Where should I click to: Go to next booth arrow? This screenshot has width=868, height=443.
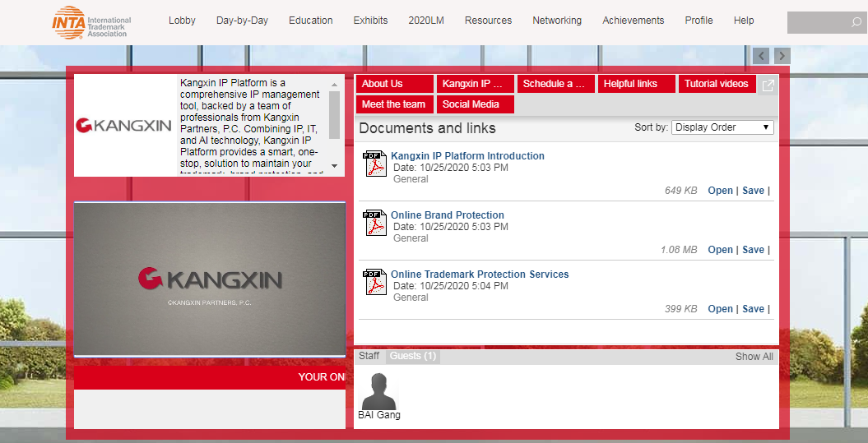pos(782,55)
